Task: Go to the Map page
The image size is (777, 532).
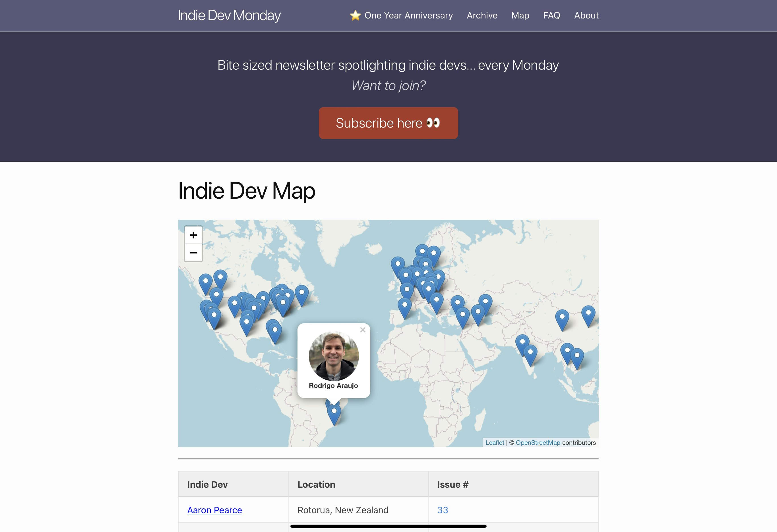Action: 520,15
